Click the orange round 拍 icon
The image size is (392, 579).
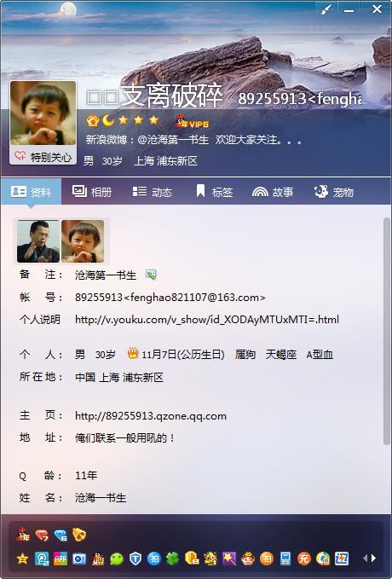(267, 559)
